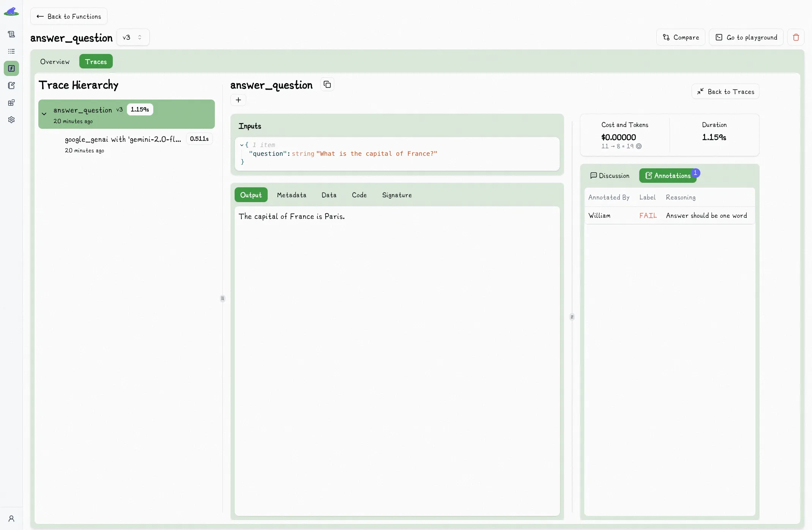Screen dimensions: 812x530
Task: Click the Go to playground button
Action: [x=746, y=37]
